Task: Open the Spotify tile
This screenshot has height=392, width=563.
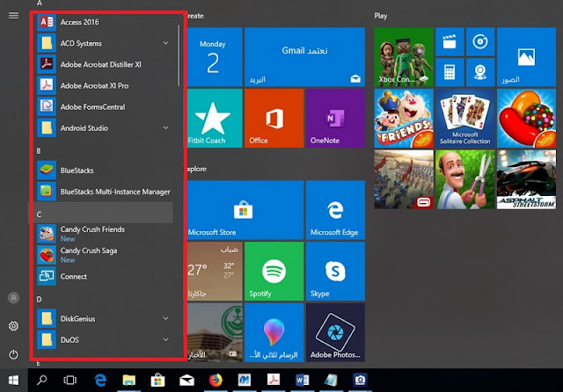Action: [x=274, y=271]
